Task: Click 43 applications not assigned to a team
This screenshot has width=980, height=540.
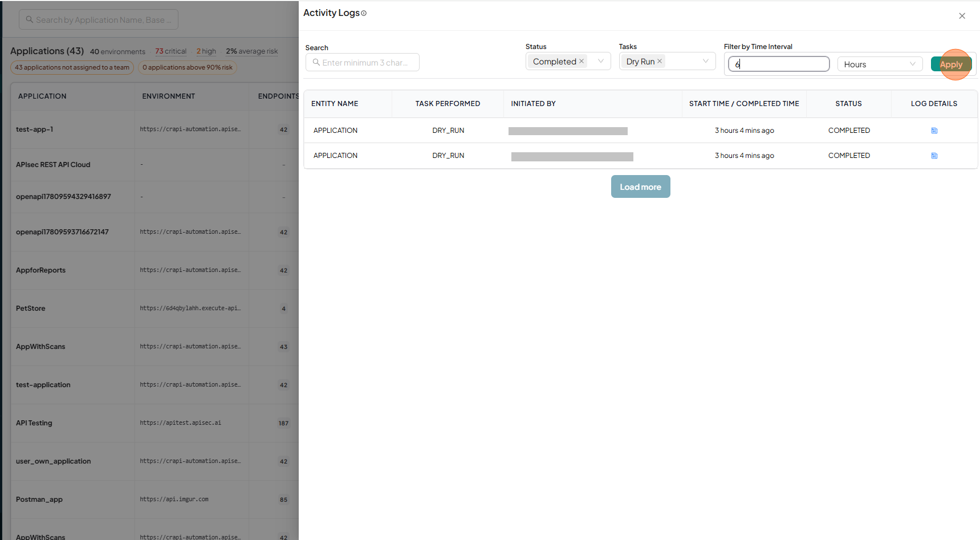Action: tap(72, 67)
